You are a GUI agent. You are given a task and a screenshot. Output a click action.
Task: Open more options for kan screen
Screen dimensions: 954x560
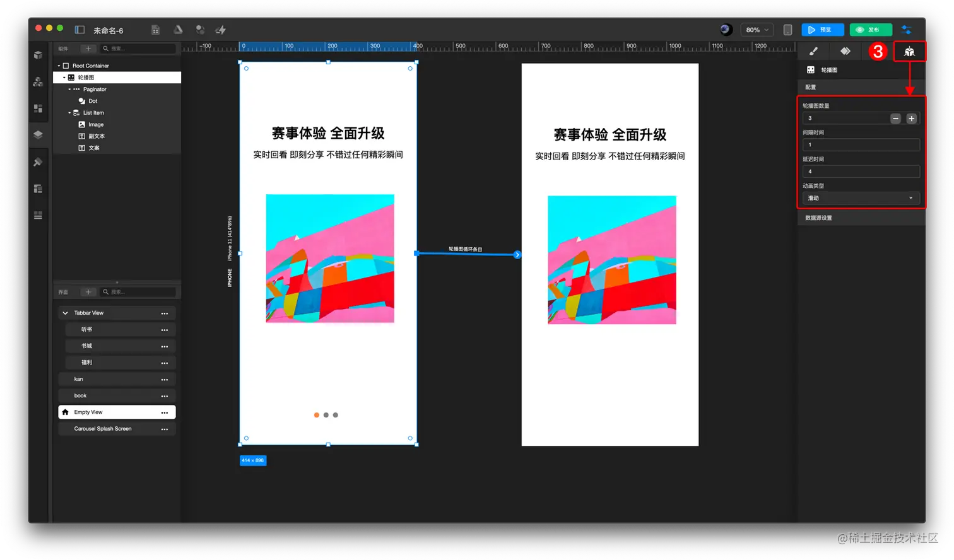click(x=165, y=380)
